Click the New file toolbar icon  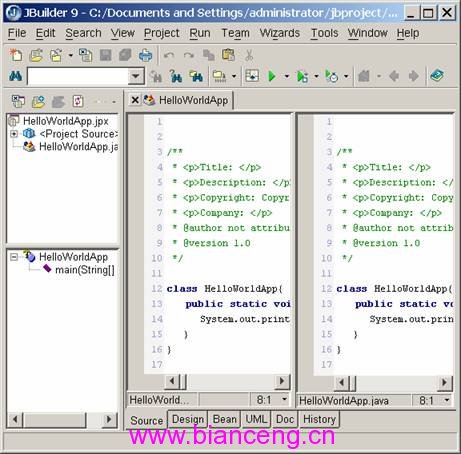16,55
